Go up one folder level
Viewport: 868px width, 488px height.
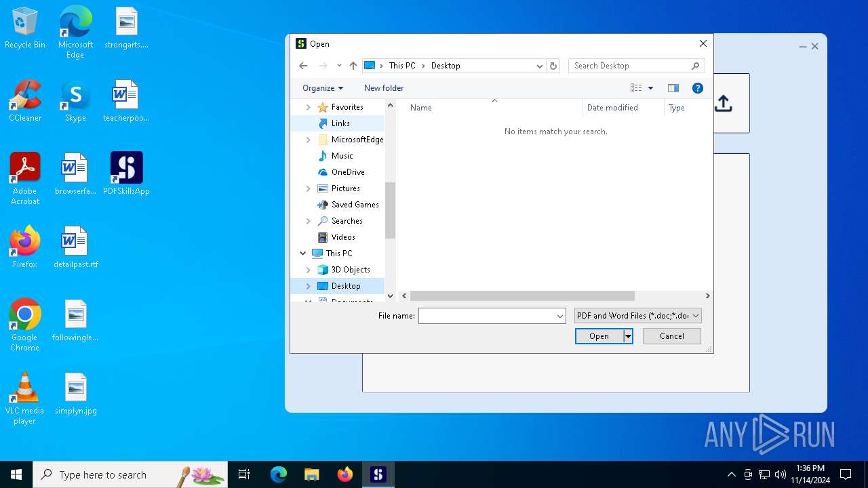353,66
